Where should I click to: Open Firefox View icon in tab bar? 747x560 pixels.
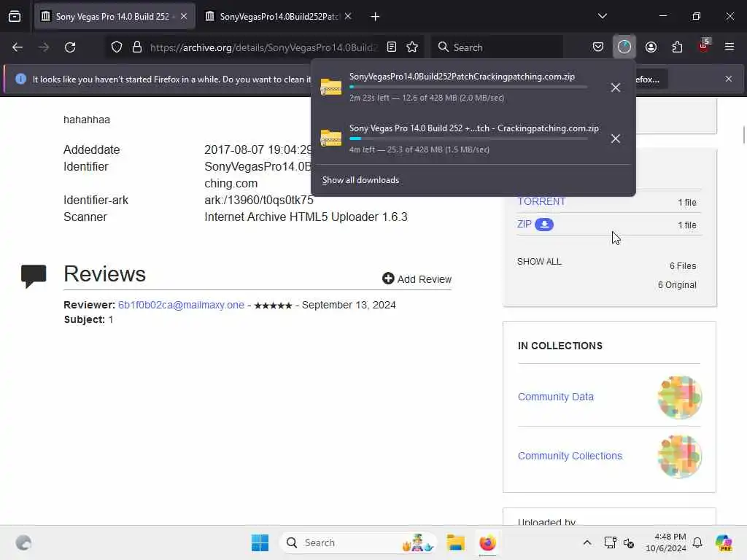(15, 17)
